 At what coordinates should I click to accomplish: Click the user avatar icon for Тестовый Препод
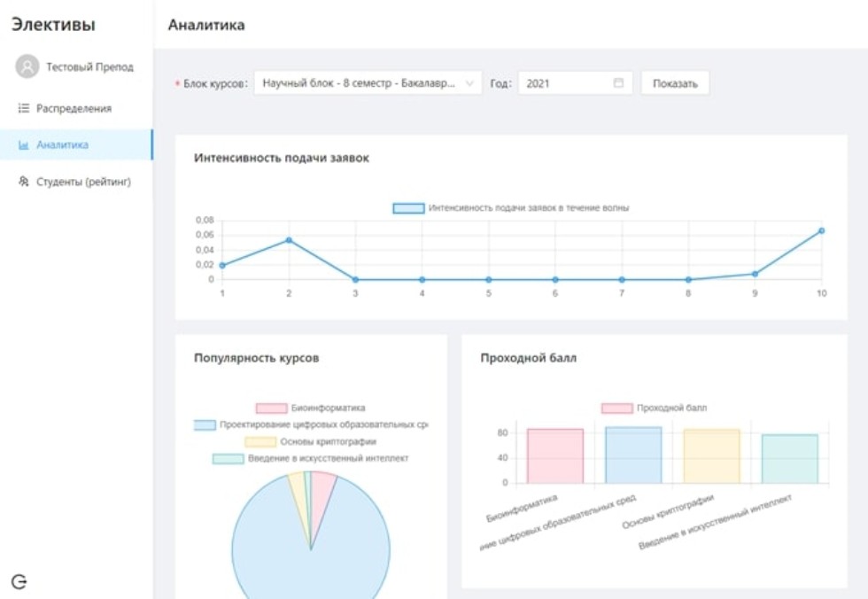[x=27, y=66]
